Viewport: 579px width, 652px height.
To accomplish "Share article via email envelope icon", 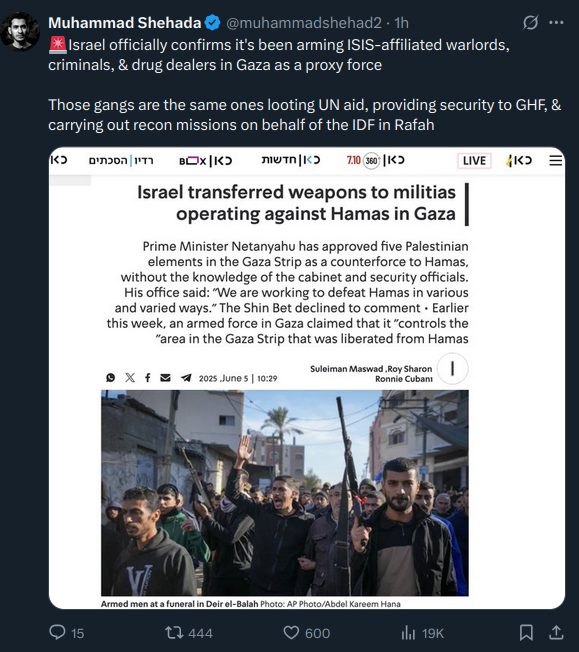I will 166,378.
